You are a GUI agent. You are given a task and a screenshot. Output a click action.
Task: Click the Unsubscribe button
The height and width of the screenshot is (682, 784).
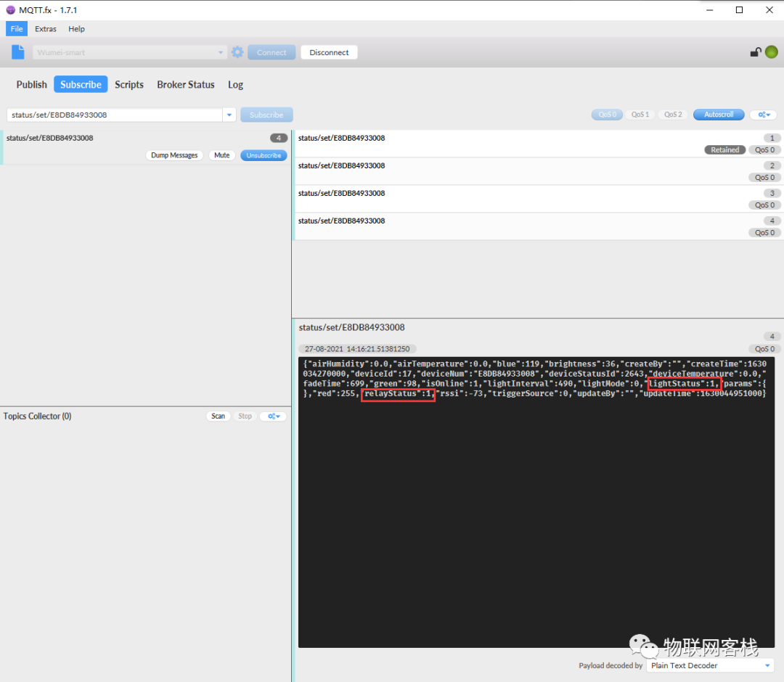(x=264, y=155)
